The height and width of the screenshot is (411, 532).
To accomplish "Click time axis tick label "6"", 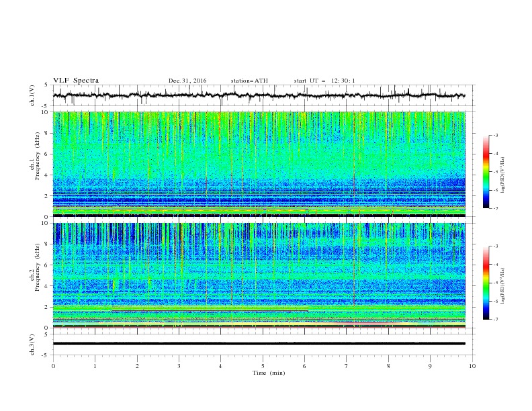I will pyautogui.click(x=305, y=366).
